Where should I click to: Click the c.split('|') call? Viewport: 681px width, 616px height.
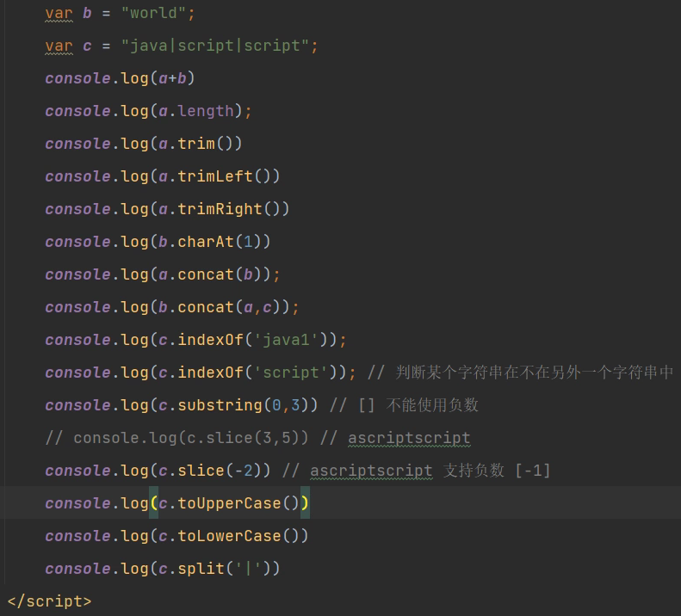click(x=214, y=569)
